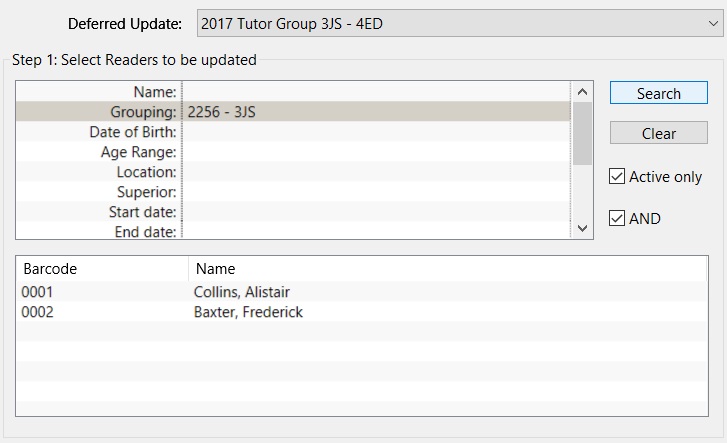Click the Start date field
This screenshot has height=443, width=727.
[376, 211]
